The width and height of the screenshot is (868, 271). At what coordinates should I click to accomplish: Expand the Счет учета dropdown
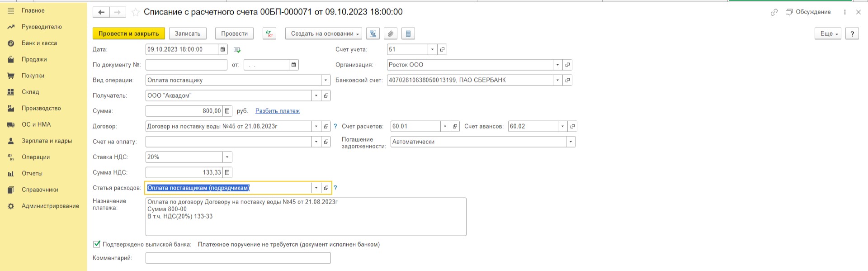[433, 49]
